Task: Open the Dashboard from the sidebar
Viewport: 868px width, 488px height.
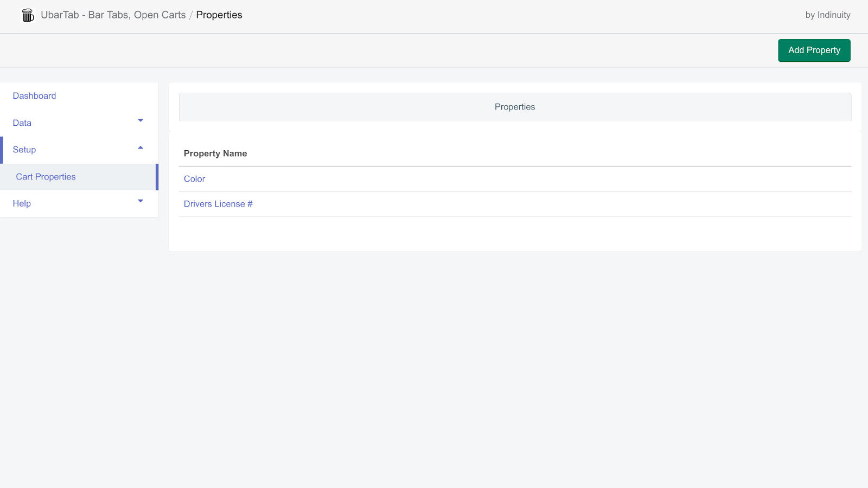Action: tap(34, 95)
